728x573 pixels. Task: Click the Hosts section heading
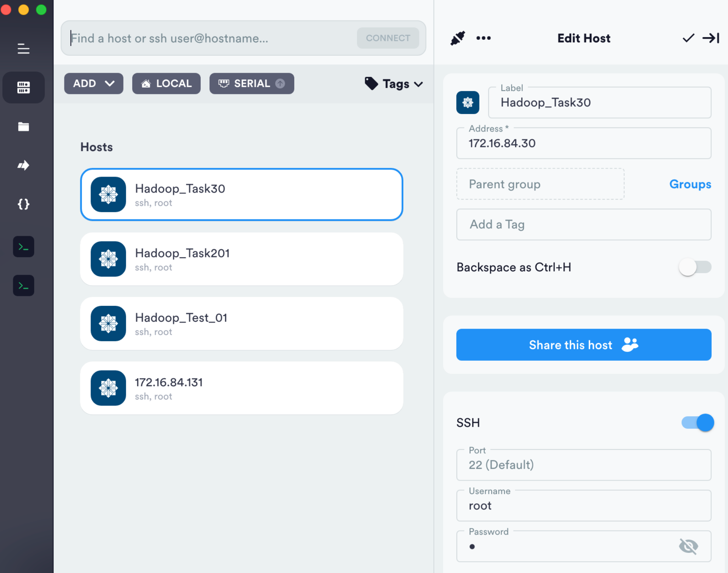tap(97, 147)
